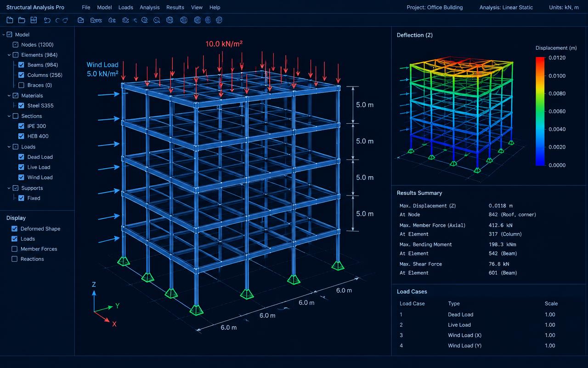Click the "Scale" column header in Load Cases
The width and height of the screenshot is (588, 368).
(551, 304)
